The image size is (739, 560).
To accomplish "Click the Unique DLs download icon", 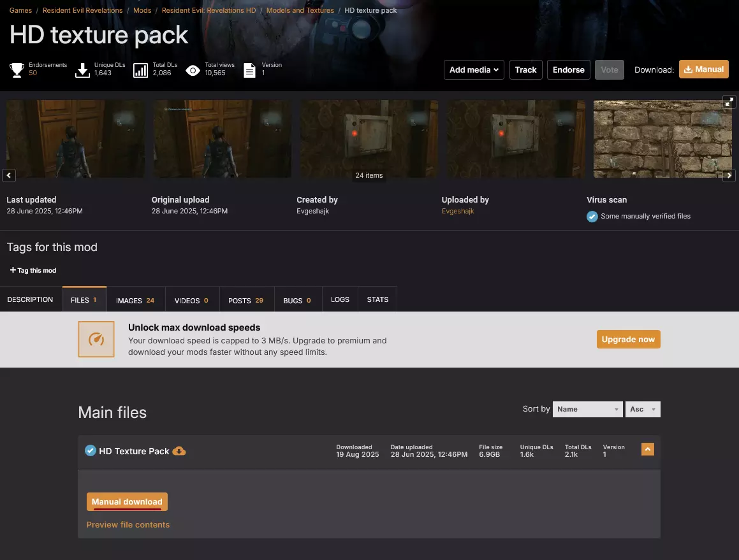I will 82,70.
